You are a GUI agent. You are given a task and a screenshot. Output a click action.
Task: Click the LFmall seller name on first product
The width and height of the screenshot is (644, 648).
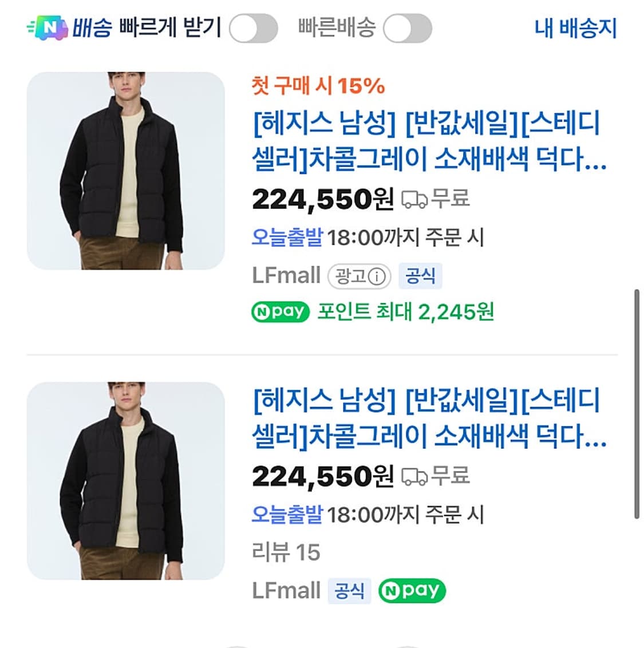286,276
